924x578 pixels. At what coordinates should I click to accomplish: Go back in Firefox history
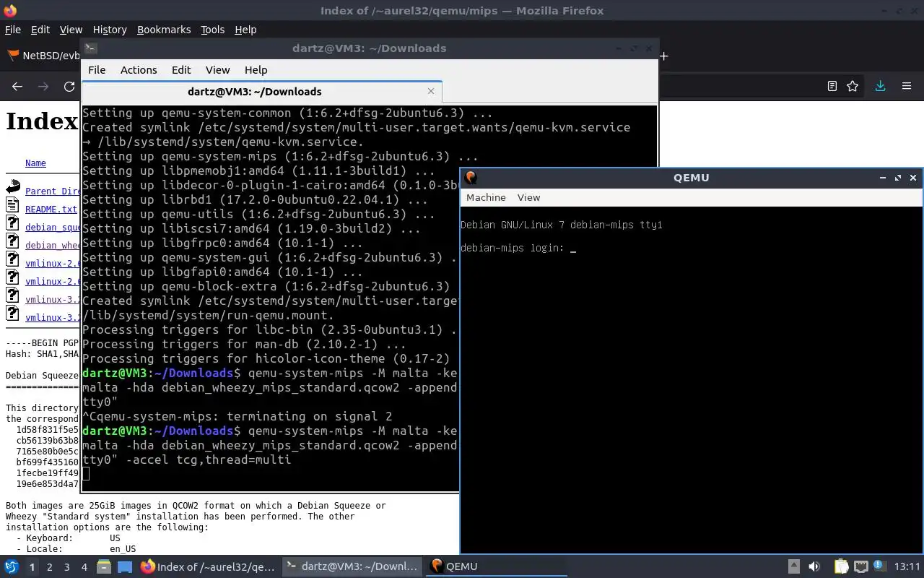(17, 86)
